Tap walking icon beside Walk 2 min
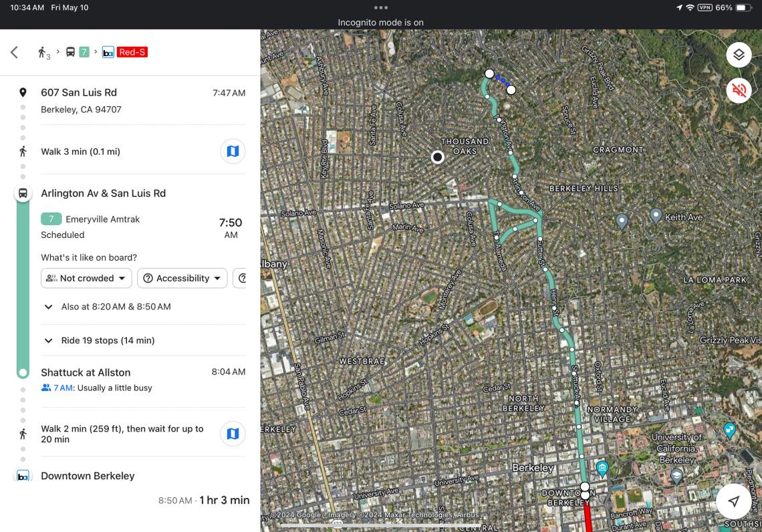Image resolution: width=762 pixels, height=532 pixels. tap(23, 434)
